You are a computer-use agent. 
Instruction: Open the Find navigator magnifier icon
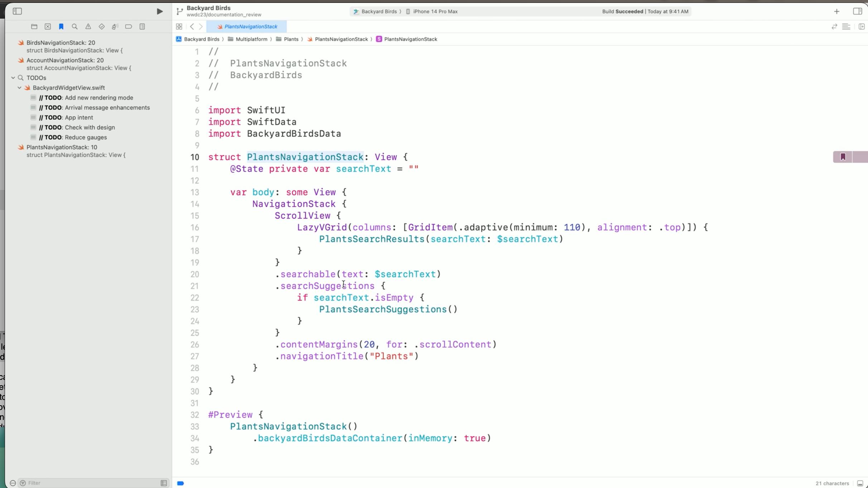coord(74,26)
